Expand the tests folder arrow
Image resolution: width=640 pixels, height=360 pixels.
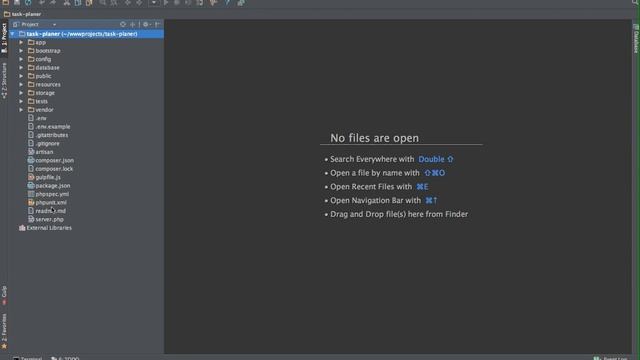coord(21,101)
